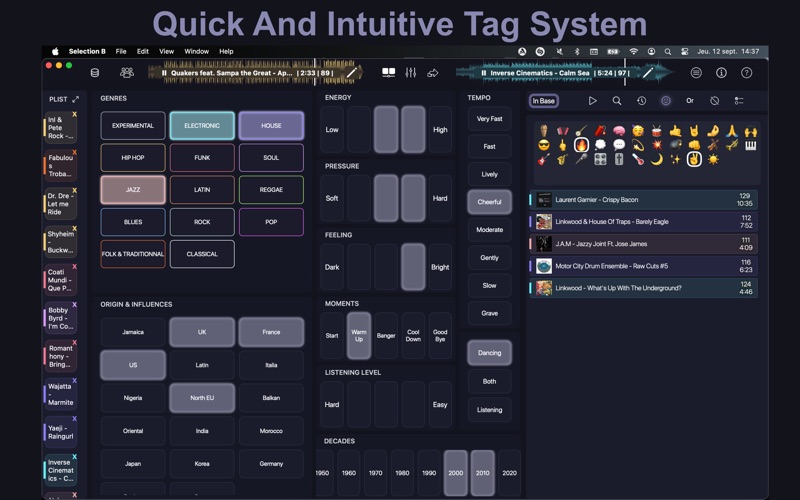Toggle the Dancing tag
The height and width of the screenshot is (500, 800).
coord(489,353)
